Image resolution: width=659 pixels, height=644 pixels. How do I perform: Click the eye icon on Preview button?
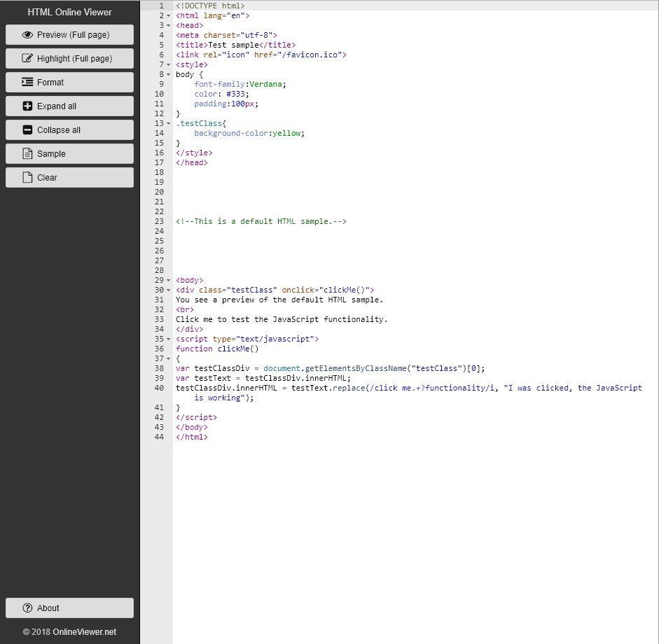[x=27, y=35]
